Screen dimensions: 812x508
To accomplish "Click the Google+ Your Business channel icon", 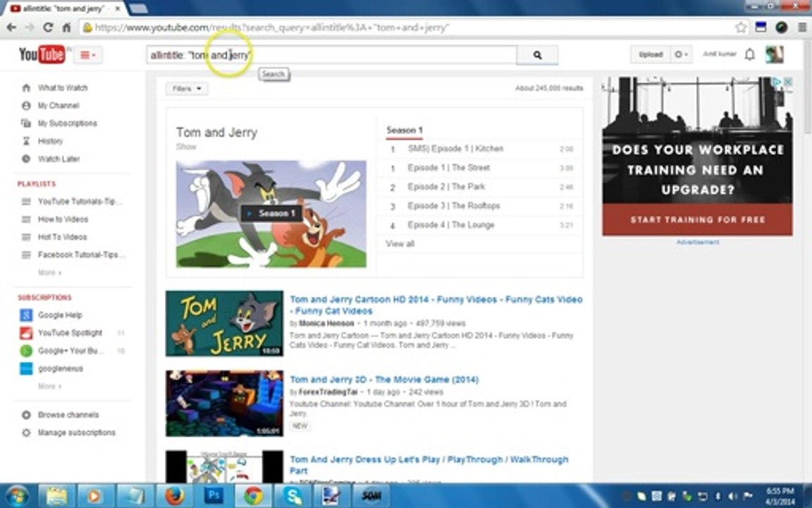I will (26, 351).
